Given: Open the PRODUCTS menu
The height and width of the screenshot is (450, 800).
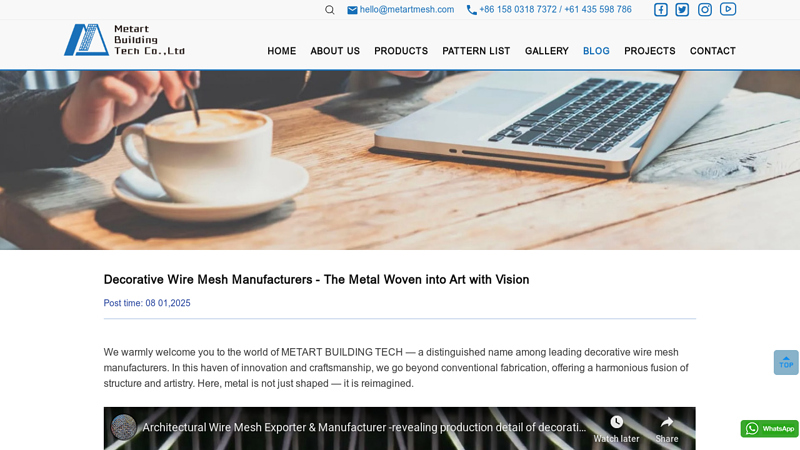Looking at the screenshot, I should 401,51.
